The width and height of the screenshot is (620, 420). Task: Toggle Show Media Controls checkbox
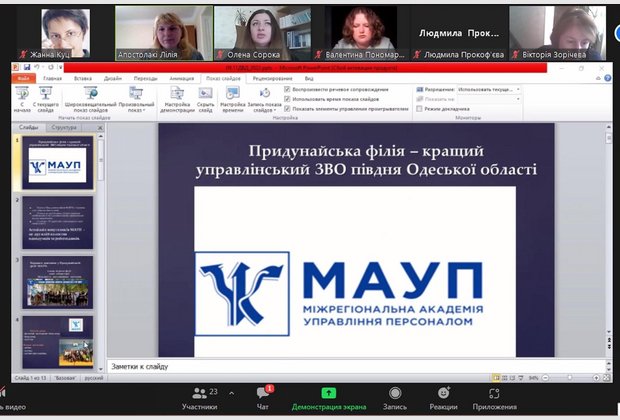288,107
